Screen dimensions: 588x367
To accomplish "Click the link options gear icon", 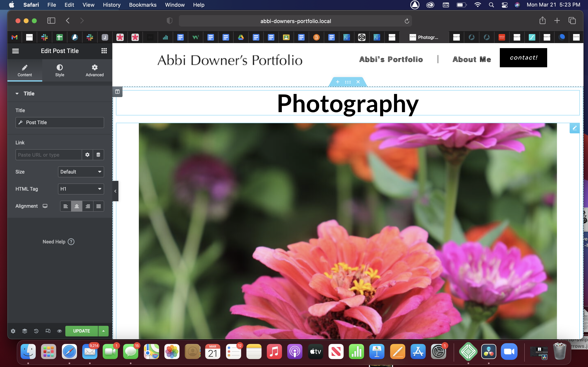I will (87, 155).
